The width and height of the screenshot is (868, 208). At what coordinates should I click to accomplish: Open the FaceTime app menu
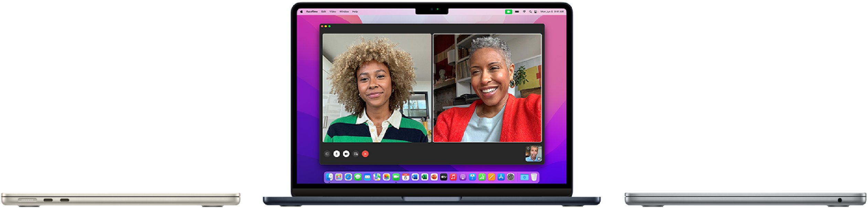coord(312,12)
